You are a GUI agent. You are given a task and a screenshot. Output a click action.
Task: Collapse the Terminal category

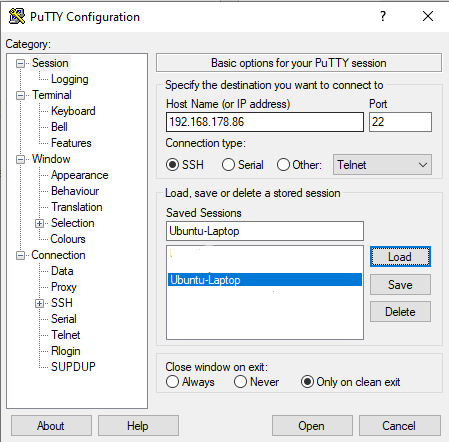pos(20,96)
